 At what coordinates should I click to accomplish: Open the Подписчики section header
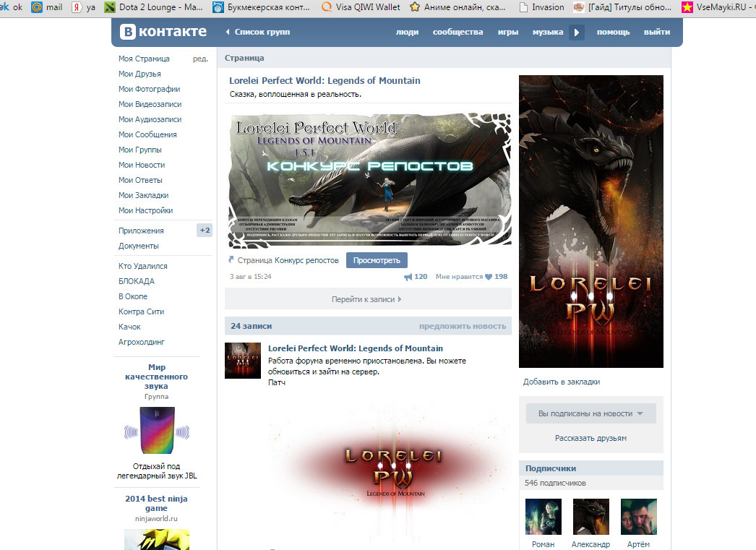point(591,468)
